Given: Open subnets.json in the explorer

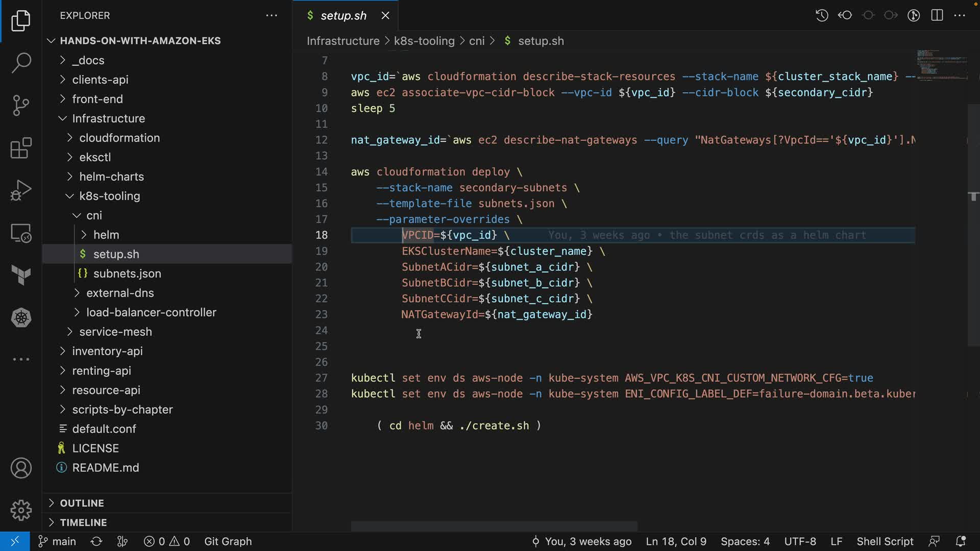Looking at the screenshot, I should [x=127, y=273].
